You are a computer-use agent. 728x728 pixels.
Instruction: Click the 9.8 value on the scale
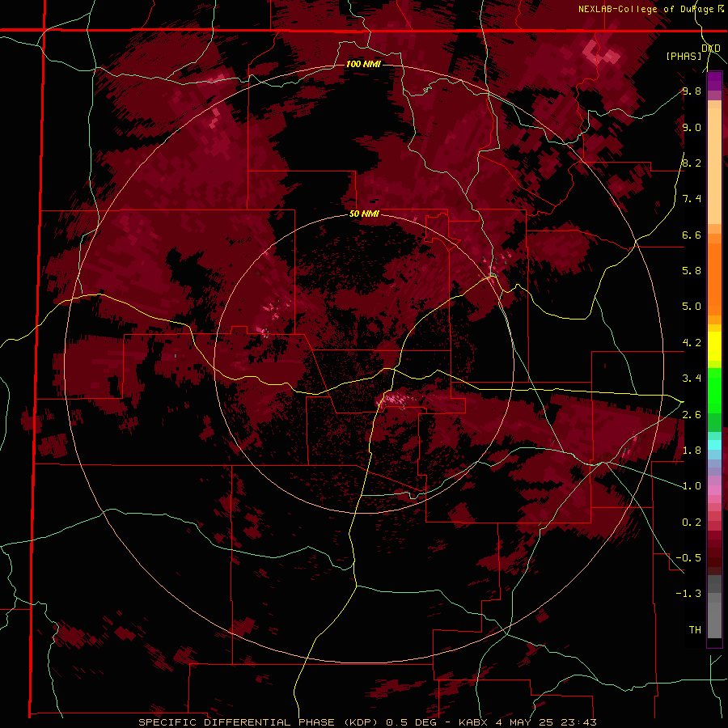pyautogui.click(x=692, y=91)
